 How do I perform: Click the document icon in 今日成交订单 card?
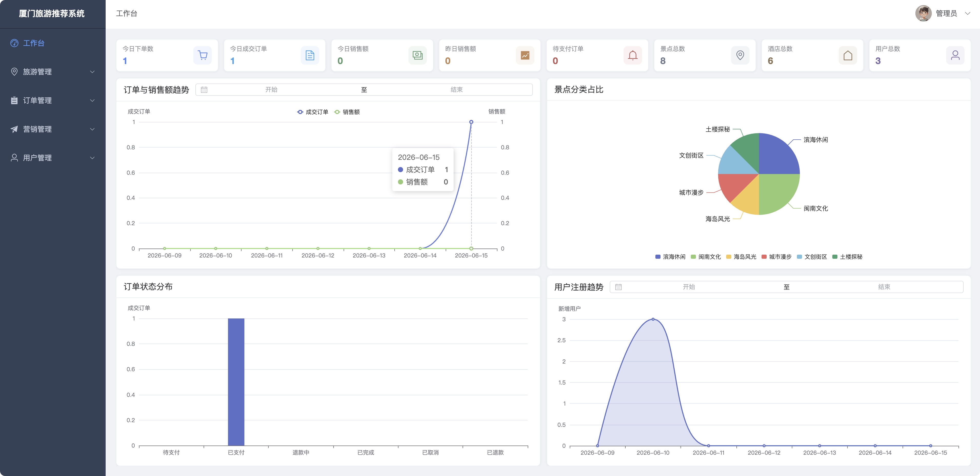pos(310,56)
